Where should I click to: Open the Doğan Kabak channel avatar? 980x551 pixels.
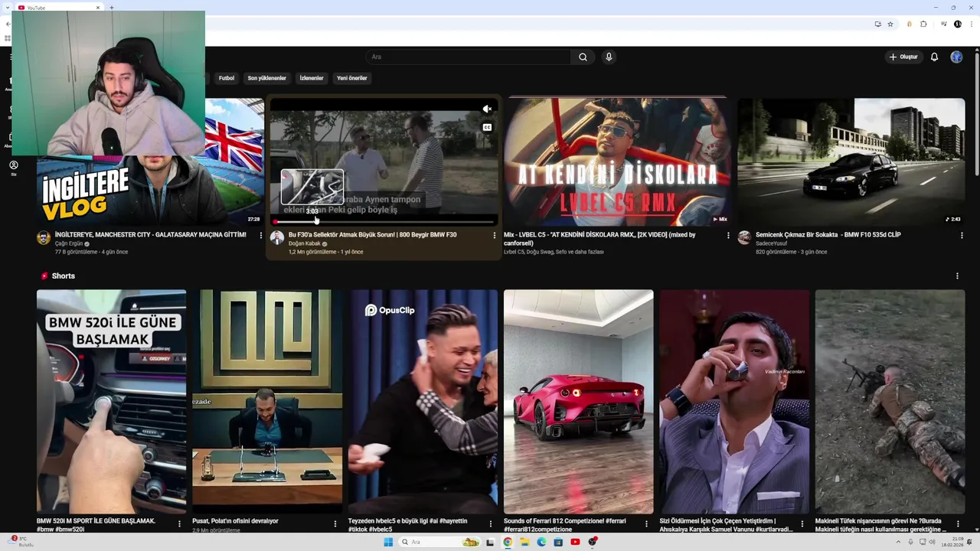coord(277,238)
